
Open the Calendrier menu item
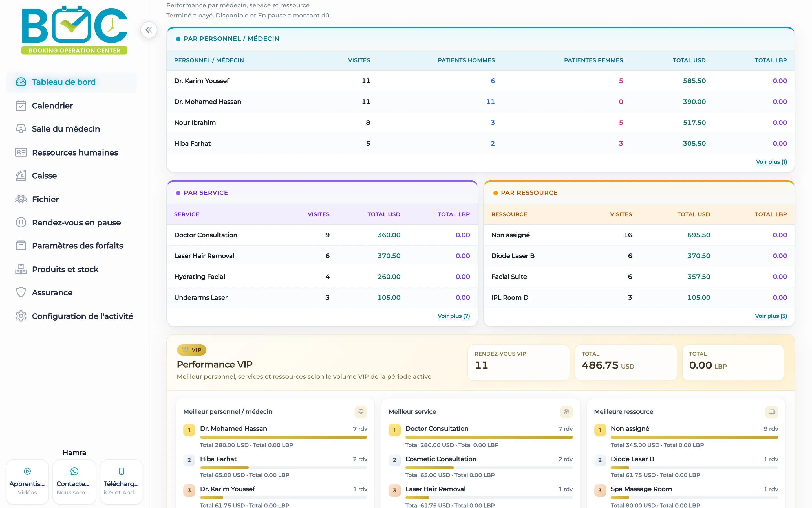click(x=71, y=106)
